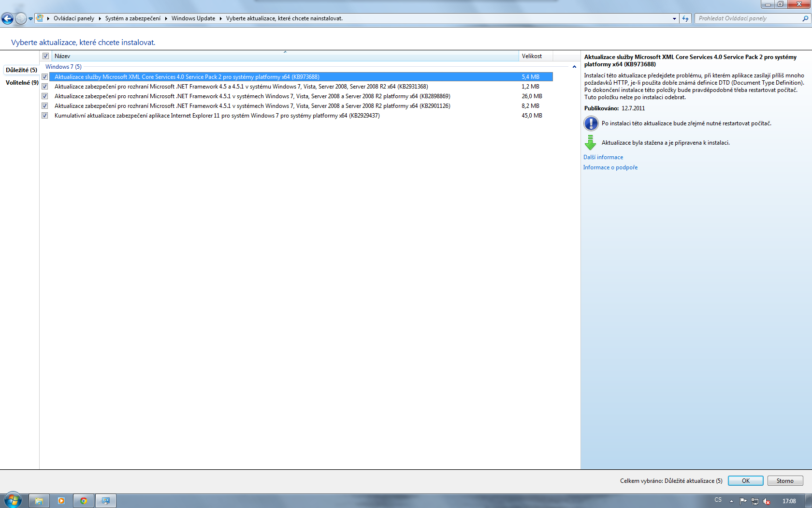
Task: Click the network tray icon
Action: (x=755, y=501)
